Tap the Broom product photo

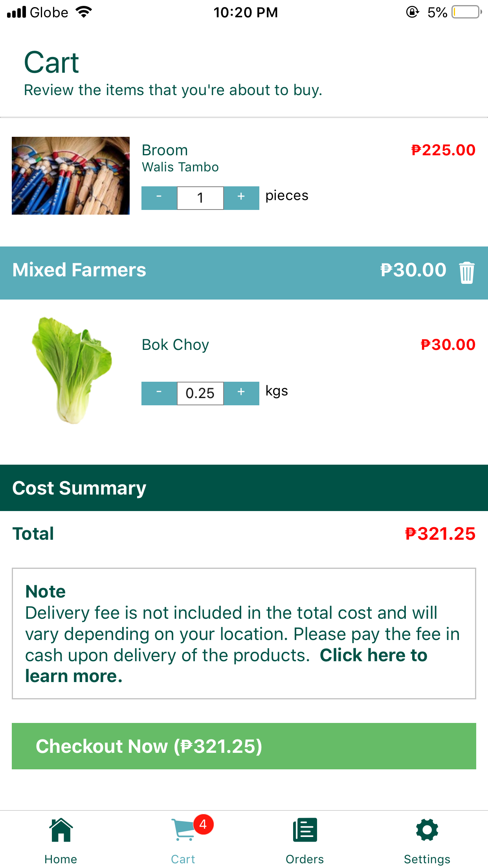click(x=71, y=176)
